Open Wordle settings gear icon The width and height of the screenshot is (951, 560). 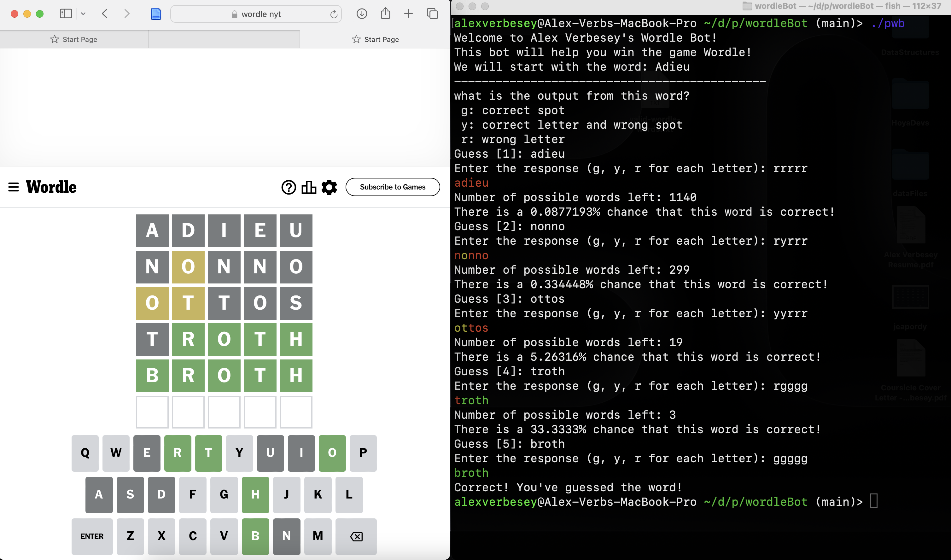coord(329,187)
